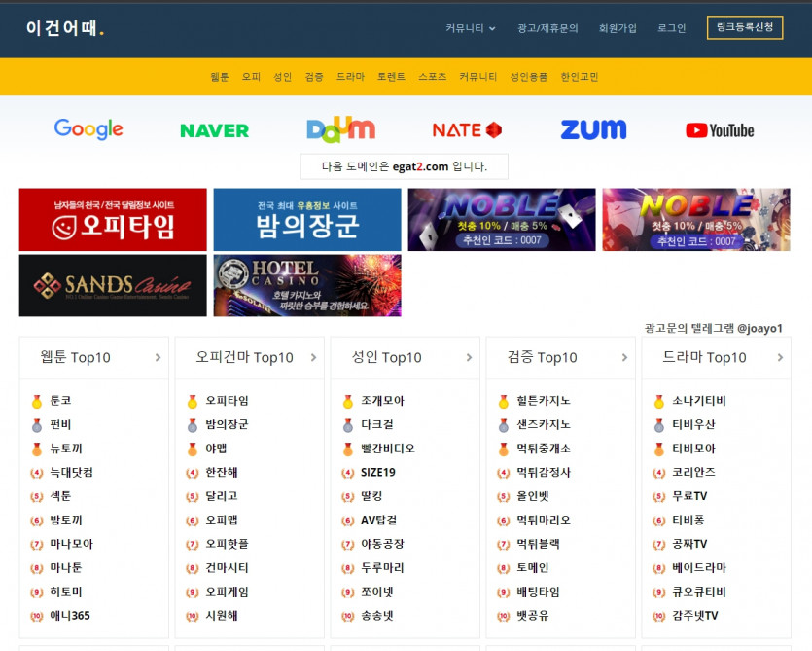This screenshot has width=812, height=651.
Task: Expand the 검증 Top10 arrow
Action: coord(624,358)
